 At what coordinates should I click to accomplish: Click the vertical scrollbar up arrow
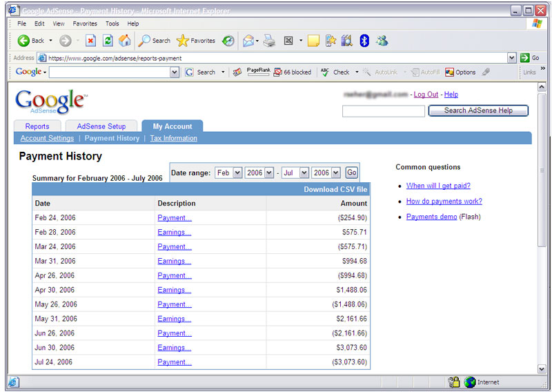542,87
